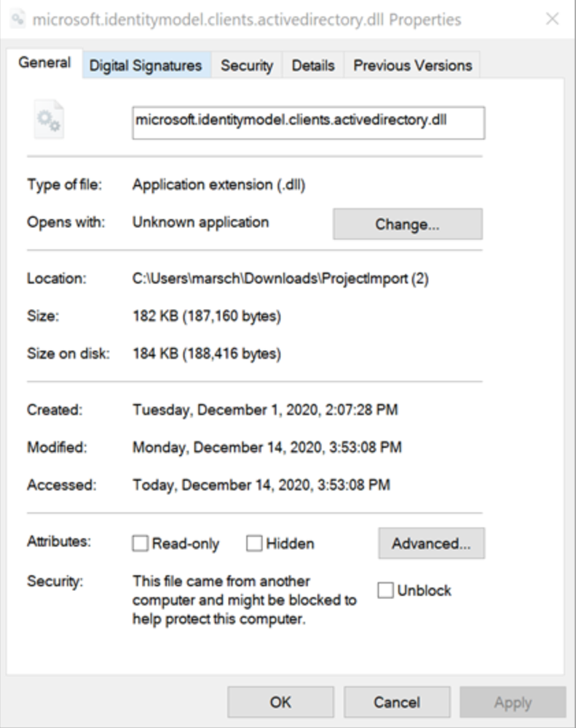View the Previous Versions tab
576x728 pixels.
413,66
